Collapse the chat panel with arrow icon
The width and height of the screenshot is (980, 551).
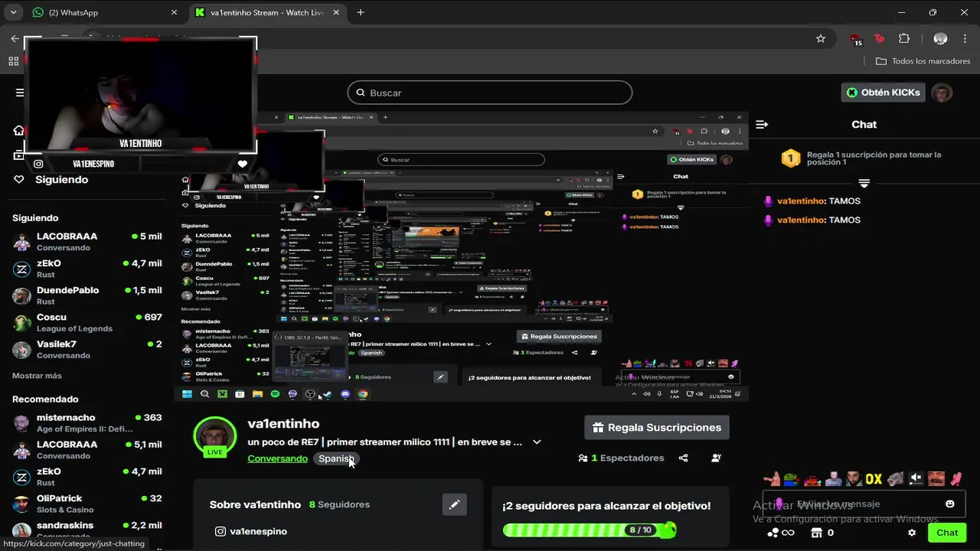(x=762, y=124)
